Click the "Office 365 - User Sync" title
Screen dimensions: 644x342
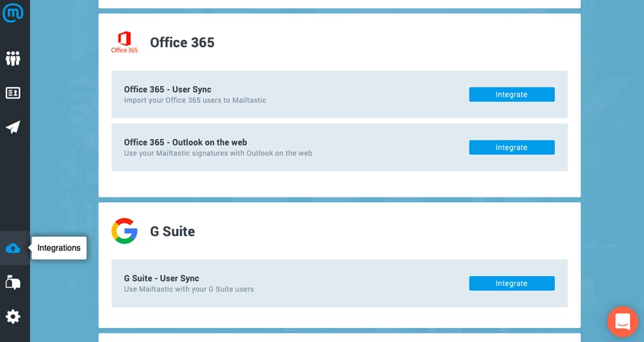click(168, 89)
